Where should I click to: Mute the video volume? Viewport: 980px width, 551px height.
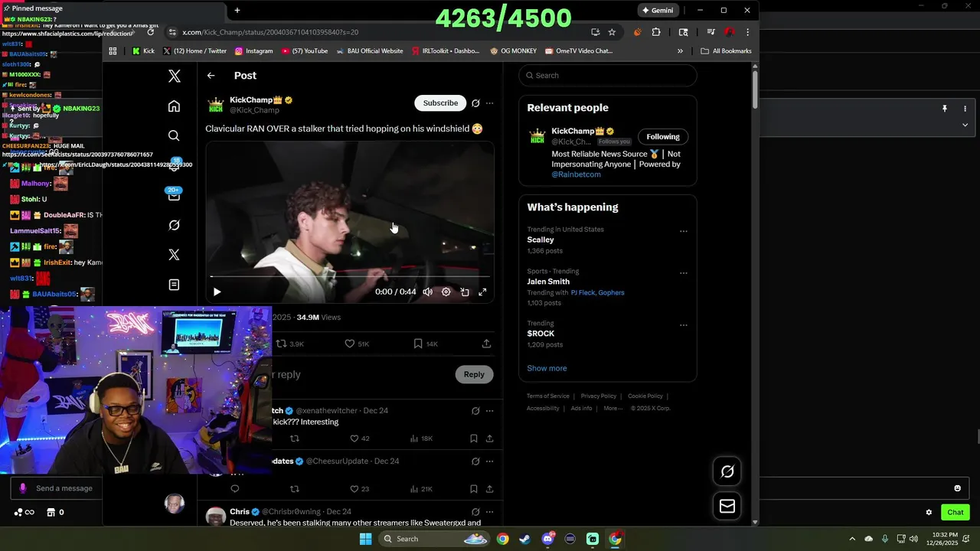(428, 292)
